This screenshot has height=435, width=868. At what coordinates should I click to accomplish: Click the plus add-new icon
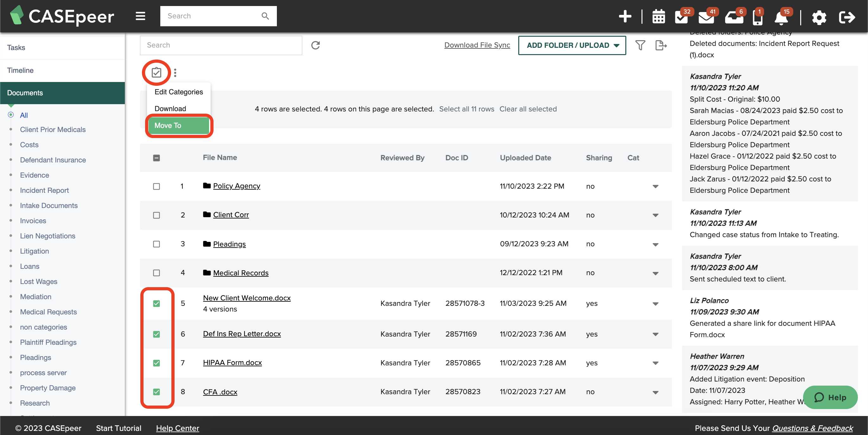tap(625, 16)
